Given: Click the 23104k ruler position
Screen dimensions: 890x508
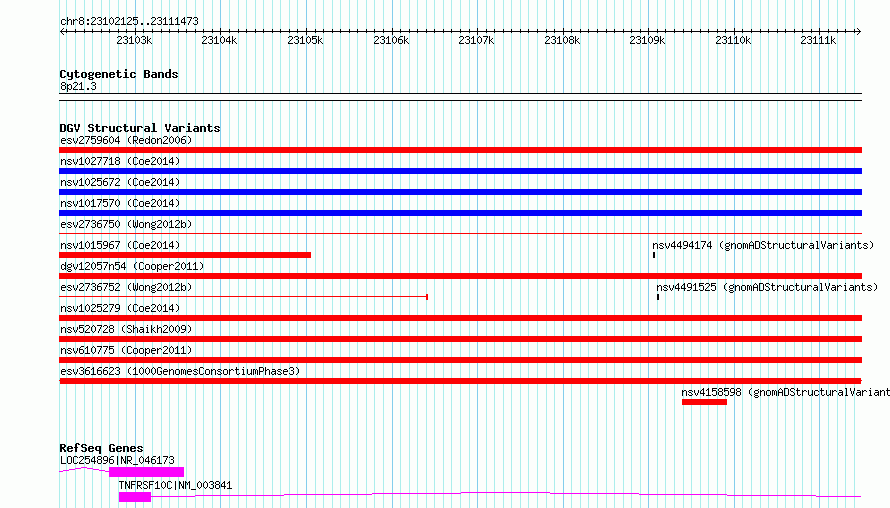Looking at the screenshot, I should click(219, 40).
